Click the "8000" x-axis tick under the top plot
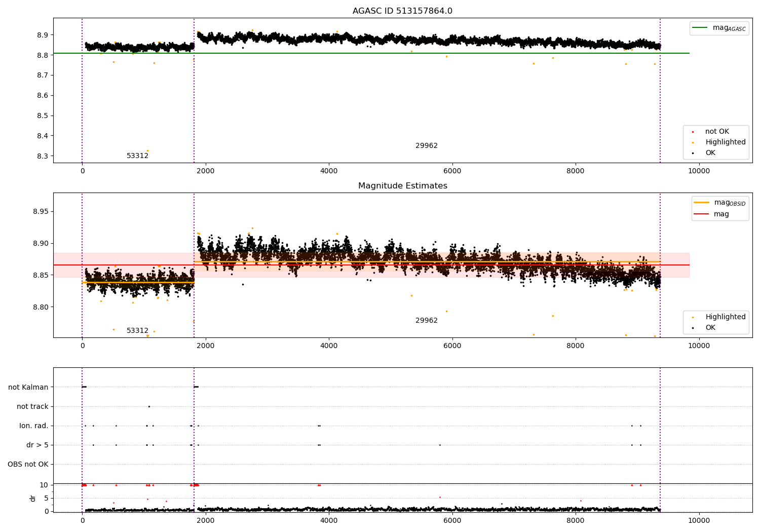This screenshot has height=532, width=760. (x=576, y=171)
